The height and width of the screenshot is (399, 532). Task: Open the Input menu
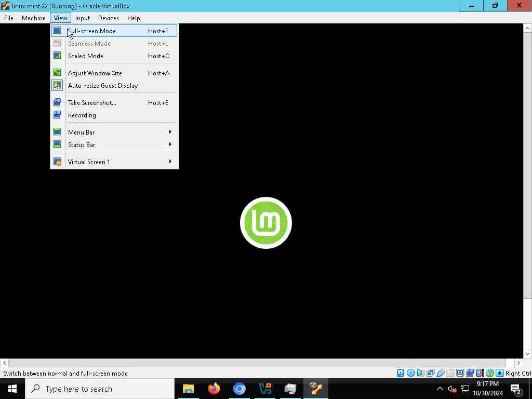click(x=83, y=18)
